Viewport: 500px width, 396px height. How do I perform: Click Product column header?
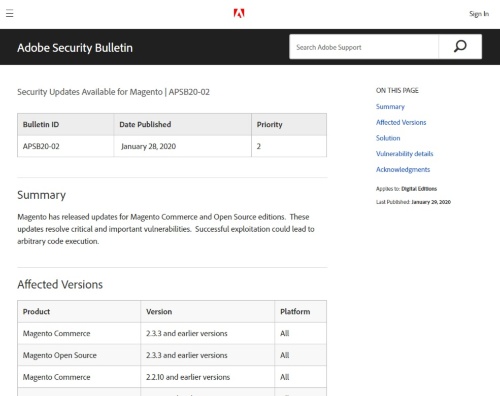click(79, 312)
